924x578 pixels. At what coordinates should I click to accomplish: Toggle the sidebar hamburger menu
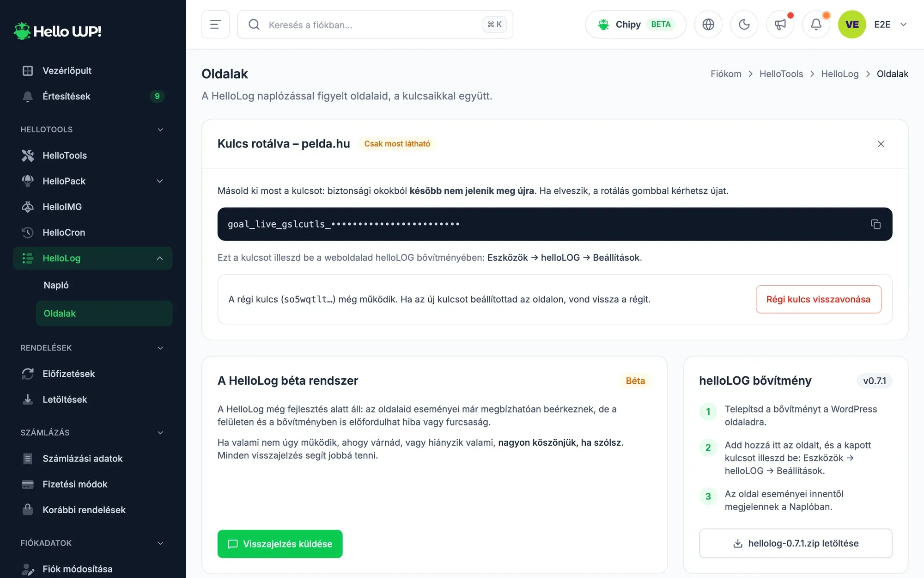tap(215, 25)
